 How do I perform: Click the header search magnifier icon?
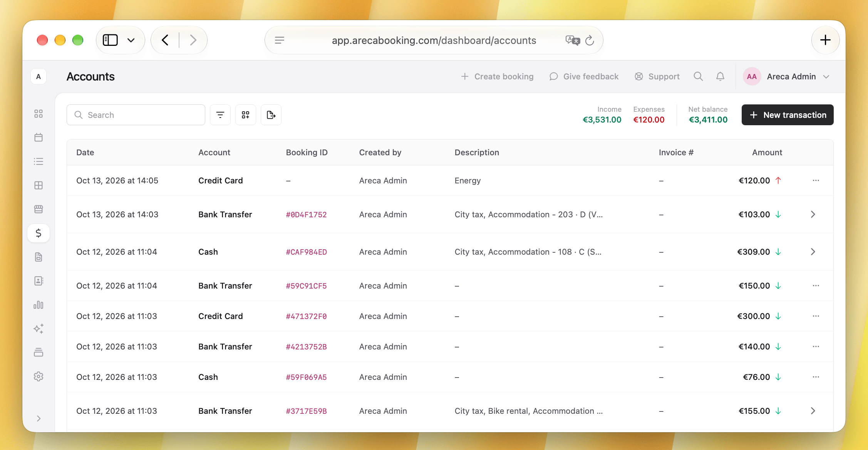point(698,76)
